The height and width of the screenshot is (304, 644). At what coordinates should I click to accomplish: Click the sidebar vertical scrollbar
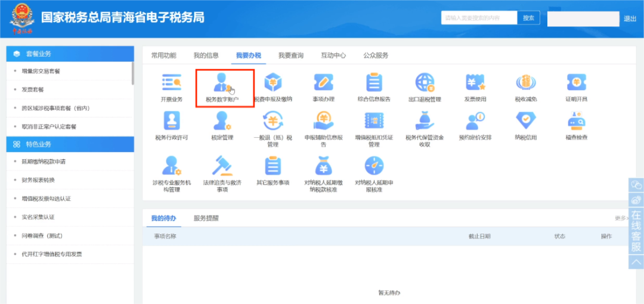click(132, 73)
